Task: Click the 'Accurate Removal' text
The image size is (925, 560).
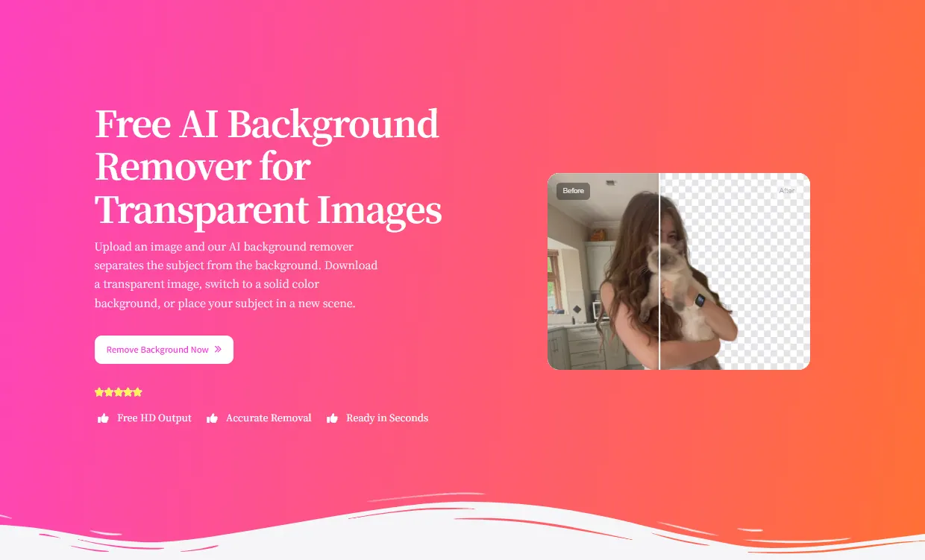Action: click(x=269, y=418)
